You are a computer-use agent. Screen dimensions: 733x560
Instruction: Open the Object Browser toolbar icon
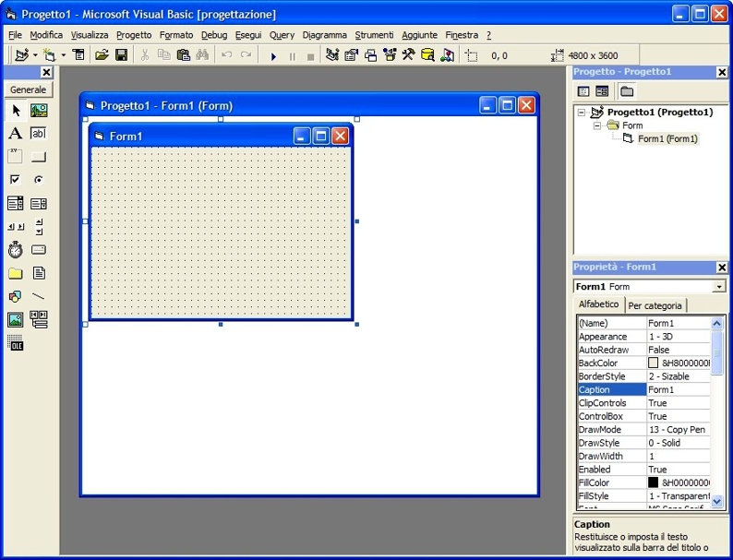[390, 55]
